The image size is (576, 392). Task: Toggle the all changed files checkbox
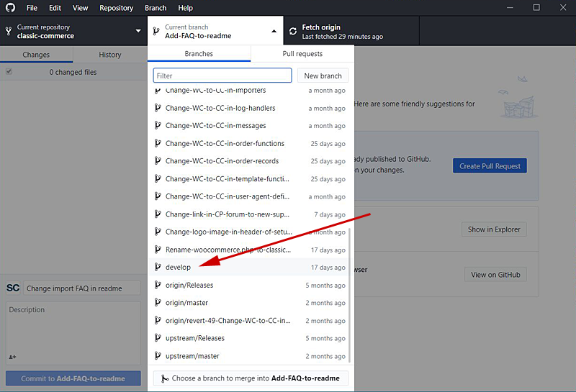coord(9,72)
